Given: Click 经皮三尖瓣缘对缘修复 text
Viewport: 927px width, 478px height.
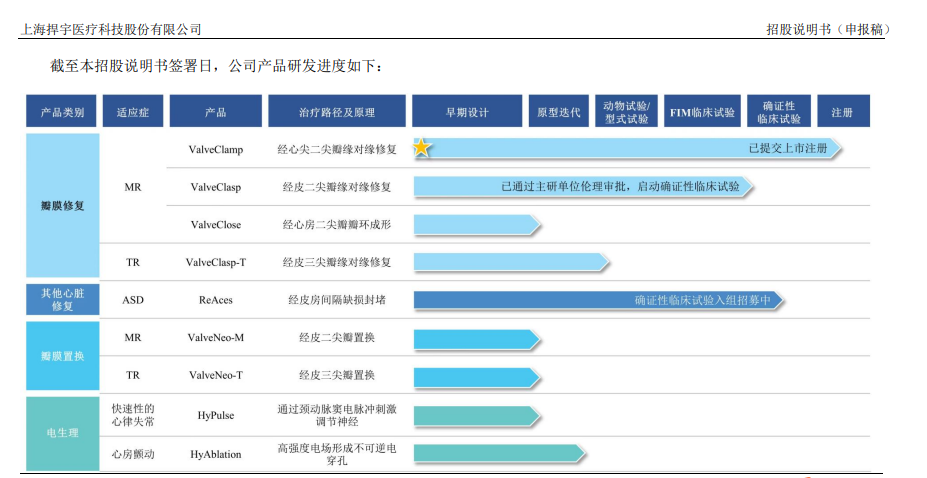Looking at the screenshot, I should tap(336, 262).
